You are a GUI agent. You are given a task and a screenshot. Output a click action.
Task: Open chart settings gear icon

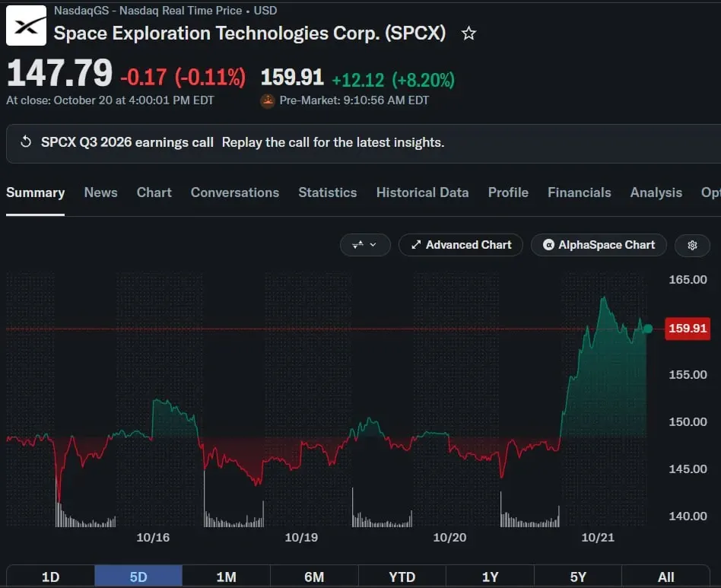(x=692, y=245)
